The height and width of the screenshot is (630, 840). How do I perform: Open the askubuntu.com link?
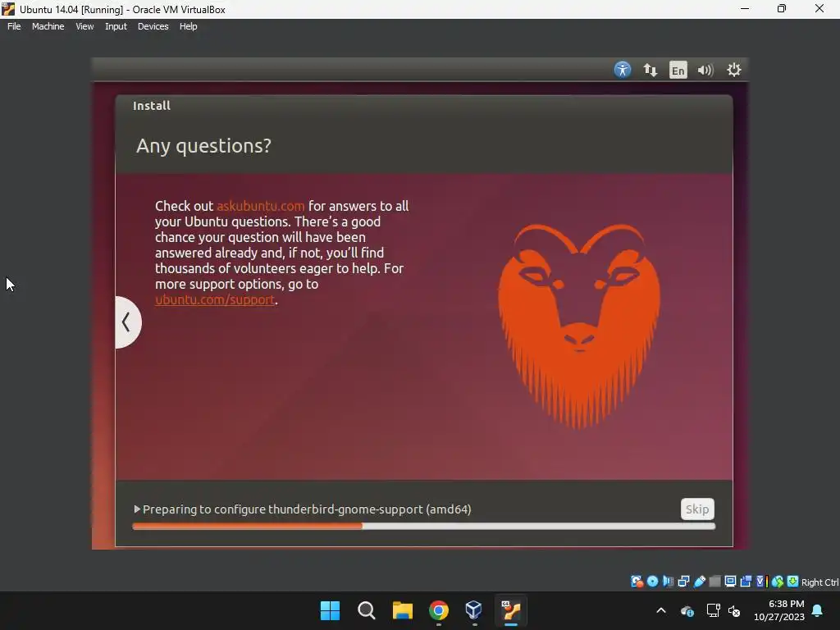click(x=260, y=206)
